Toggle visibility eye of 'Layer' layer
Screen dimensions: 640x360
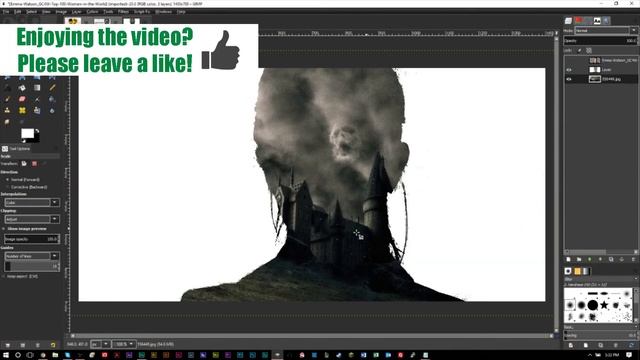pyautogui.click(x=569, y=70)
